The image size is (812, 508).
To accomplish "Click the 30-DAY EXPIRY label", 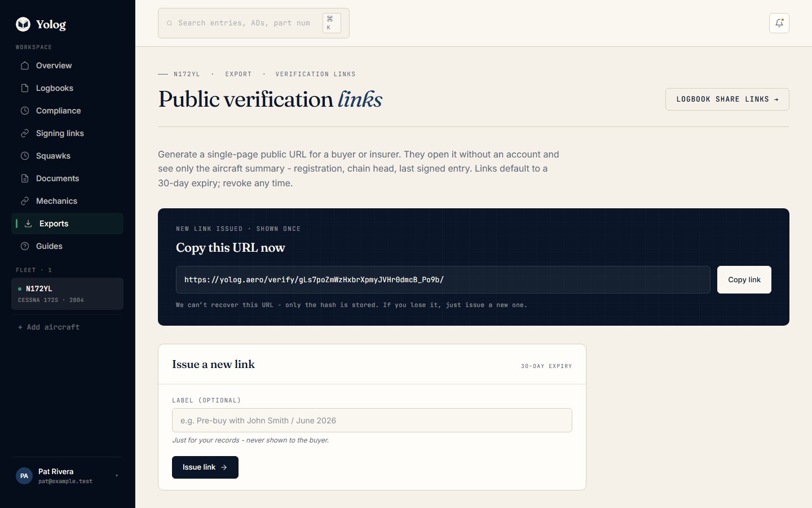I will [x=546, y=366].
